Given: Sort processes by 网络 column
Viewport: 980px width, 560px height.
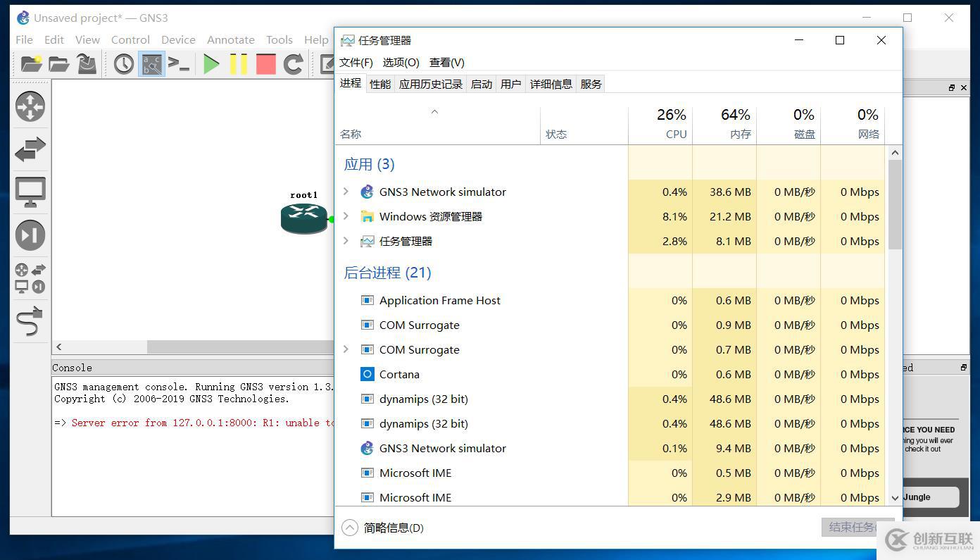Looking at the screenshot, I should click(x=853, y=124).
